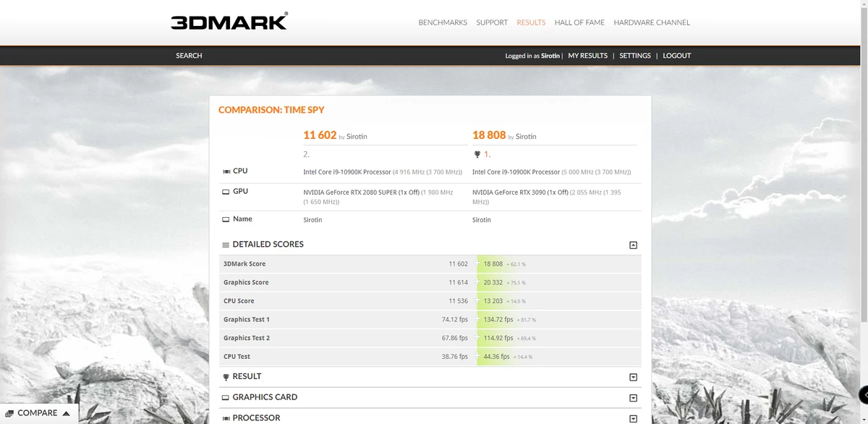Click the 114.92 fps value
The width and height of the screenshot is (868, 424).
tap(498, 338)
